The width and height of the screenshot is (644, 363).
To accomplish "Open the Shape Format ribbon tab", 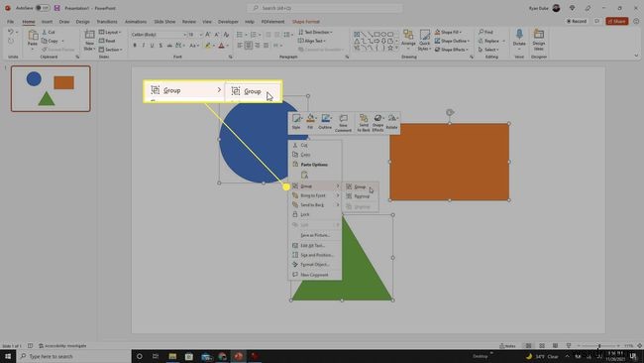I will (x=306, y=22).
